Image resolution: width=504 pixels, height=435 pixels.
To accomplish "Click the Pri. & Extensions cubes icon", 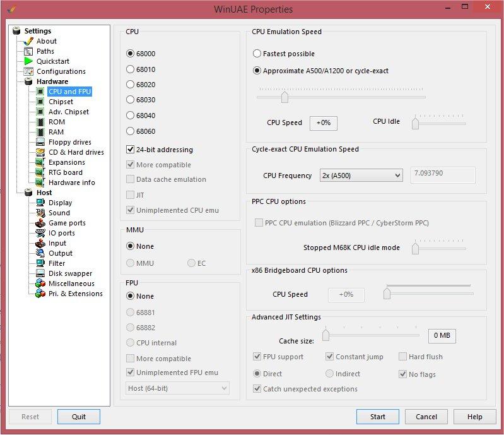I will pyautogui.click(x=40, y=294).
